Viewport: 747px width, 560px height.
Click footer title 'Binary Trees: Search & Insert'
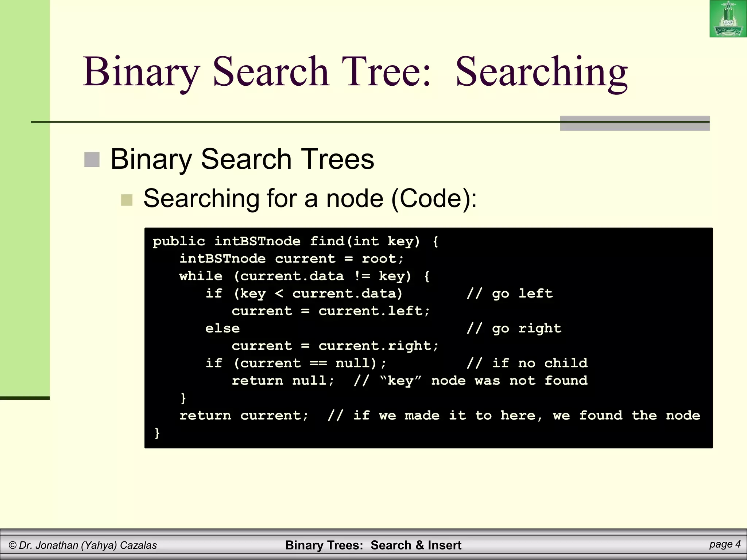pos(373,545)
